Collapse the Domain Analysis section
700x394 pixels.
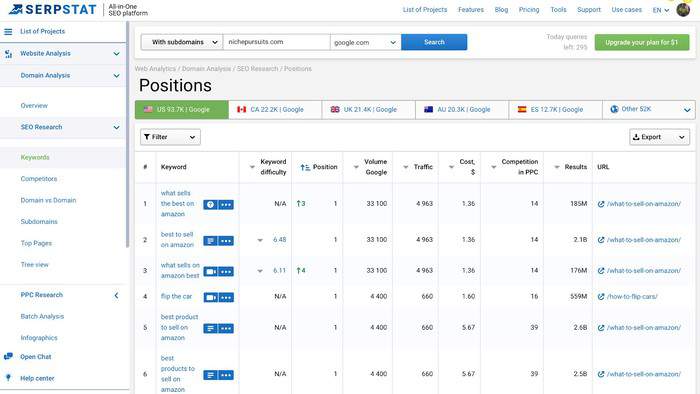click(x=117, y=76)
